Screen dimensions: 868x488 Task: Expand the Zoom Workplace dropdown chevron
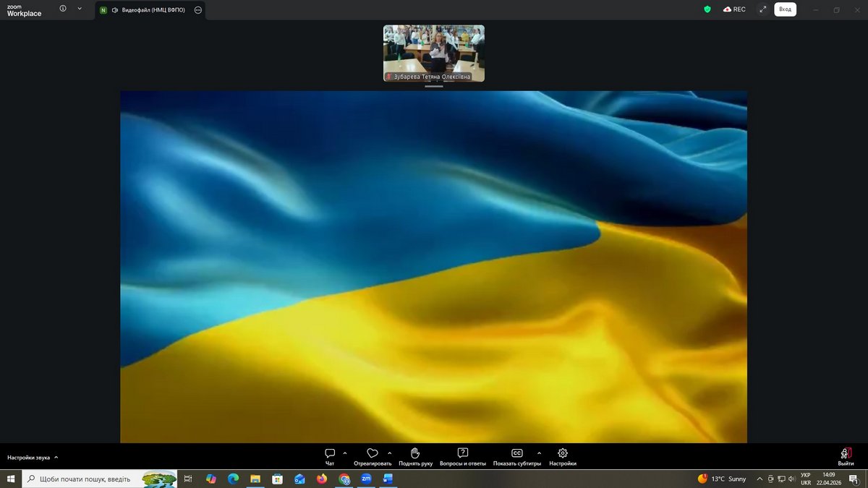point(80,9)
